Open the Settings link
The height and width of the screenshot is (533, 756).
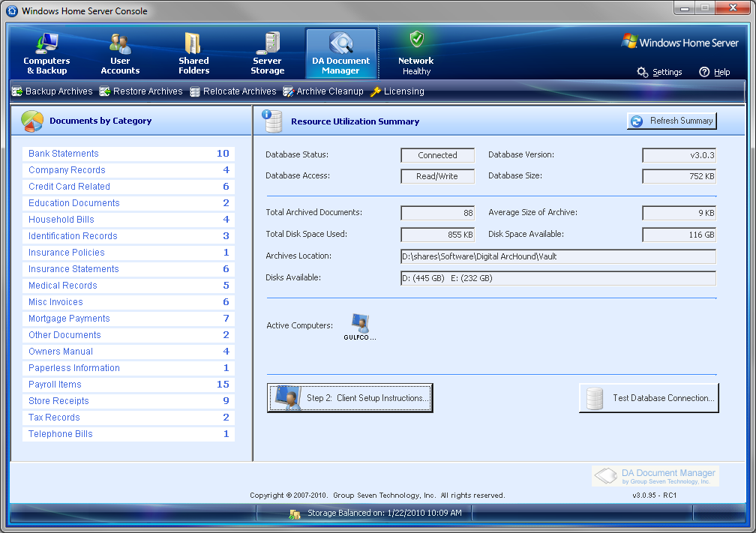(667, 72)
